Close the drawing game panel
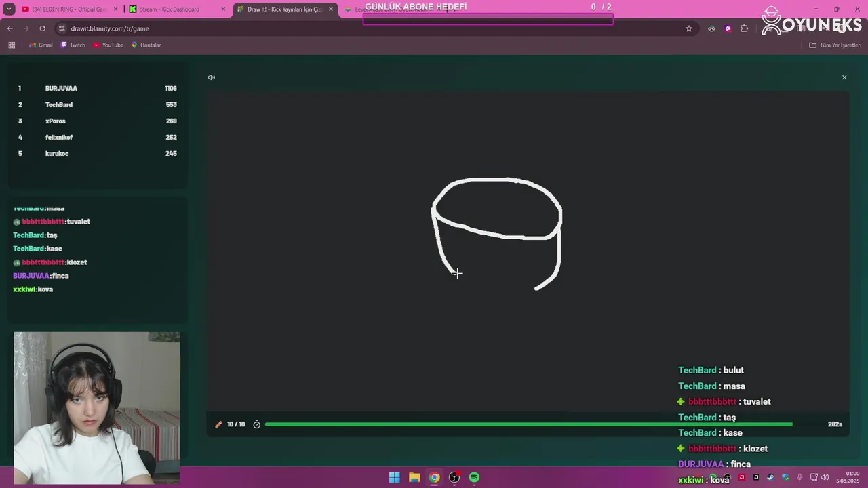 [x=844, y=77]
